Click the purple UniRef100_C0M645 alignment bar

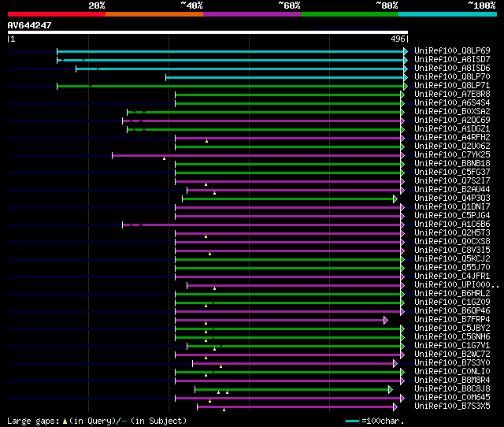[288, 399]
